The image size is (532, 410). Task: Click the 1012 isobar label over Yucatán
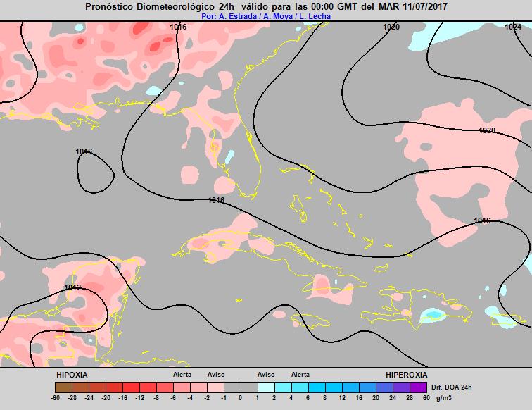(x=72, y=287)
